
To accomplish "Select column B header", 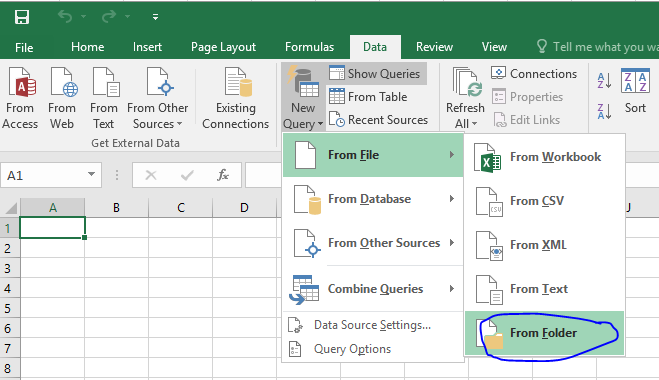I will click(116, 208).
